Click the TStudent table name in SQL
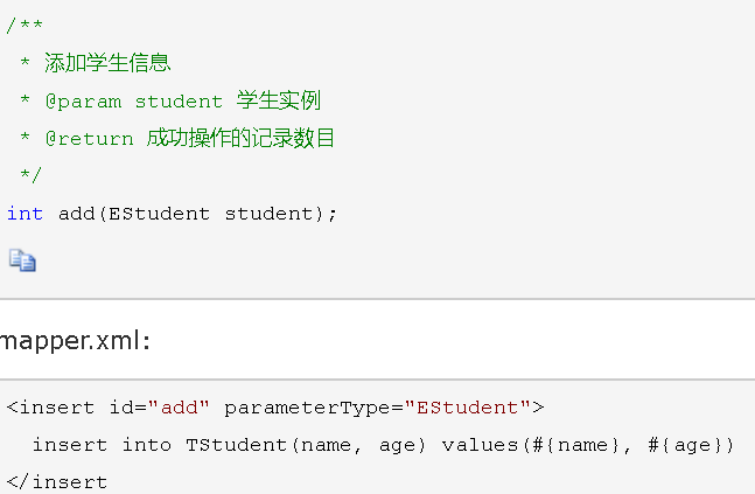 click(236, 445)
